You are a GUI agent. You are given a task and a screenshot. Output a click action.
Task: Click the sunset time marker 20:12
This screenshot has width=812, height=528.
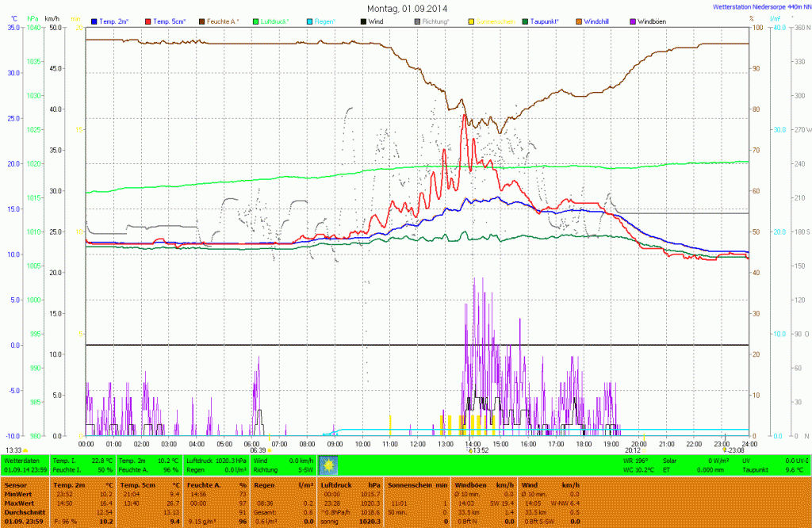pyautogui.click(x=633, y=450)
